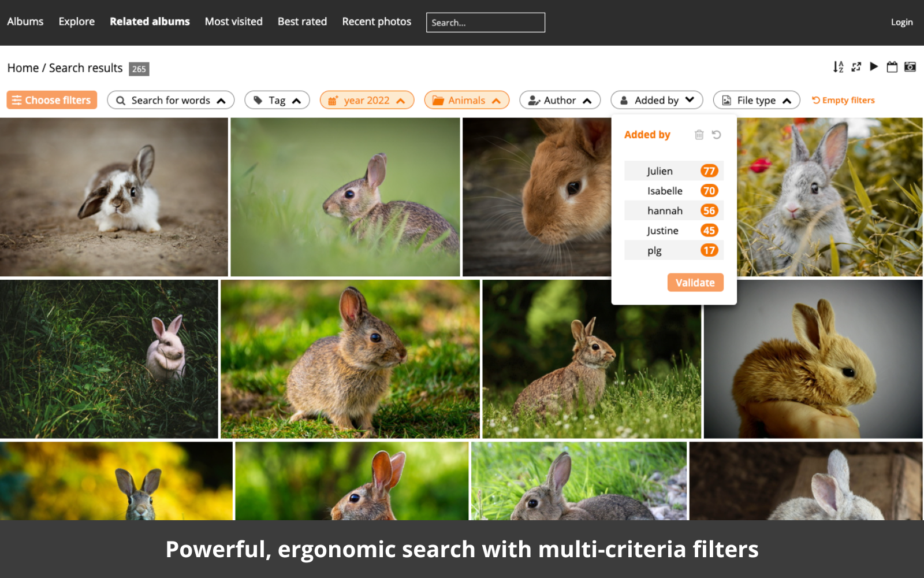Open the A-Z sort order options
Image resolution: width=924 pixels, height=578 pixels.
point(839,67)
